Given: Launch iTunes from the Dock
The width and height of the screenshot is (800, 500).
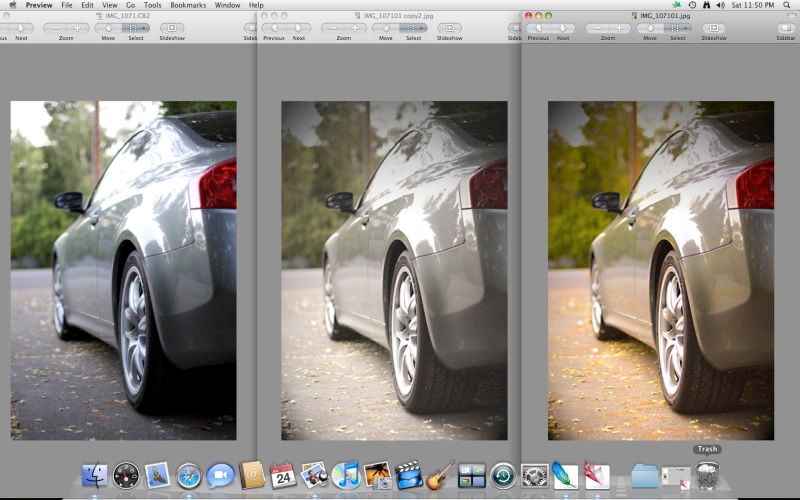Looking at the screenshot, I should [345, 476].
